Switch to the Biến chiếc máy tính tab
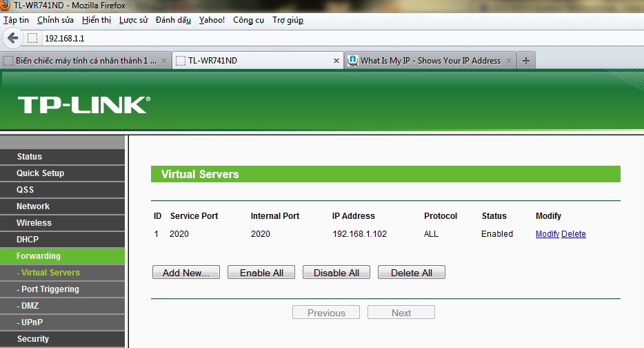The width and height of the screenshot is (644, 348). (85, 61)
